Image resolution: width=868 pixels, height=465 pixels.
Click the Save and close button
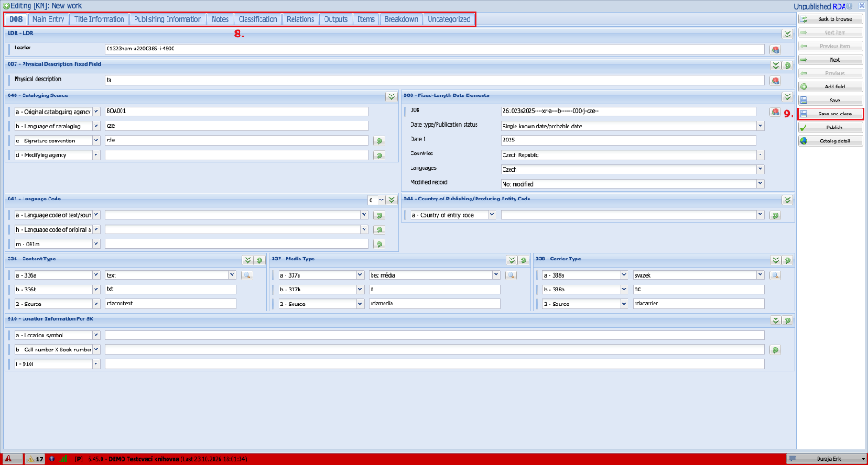point(830,114)
